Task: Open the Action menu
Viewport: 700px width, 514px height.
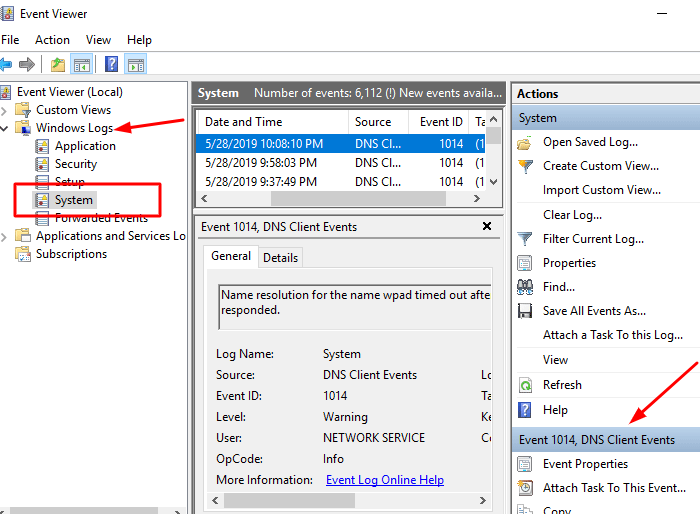Action: pos(52,40)
